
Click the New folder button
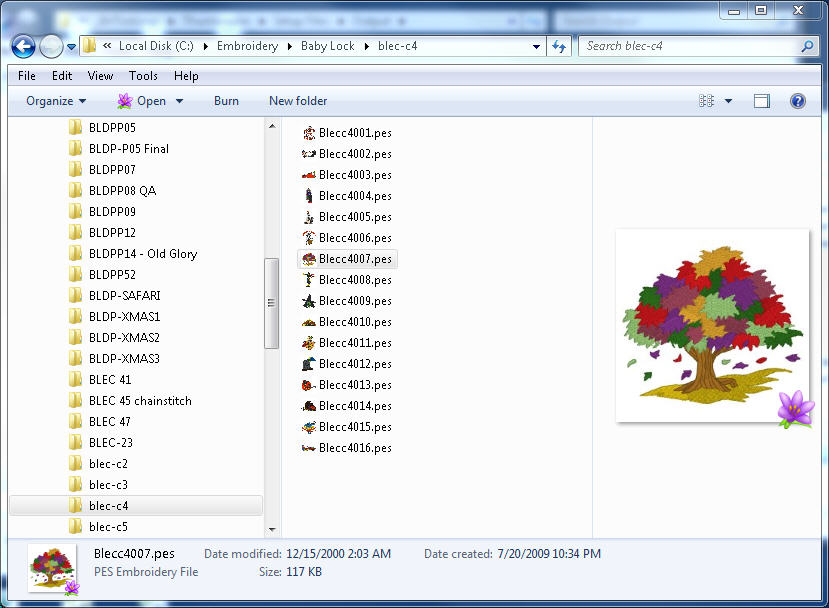pos(298,101)
